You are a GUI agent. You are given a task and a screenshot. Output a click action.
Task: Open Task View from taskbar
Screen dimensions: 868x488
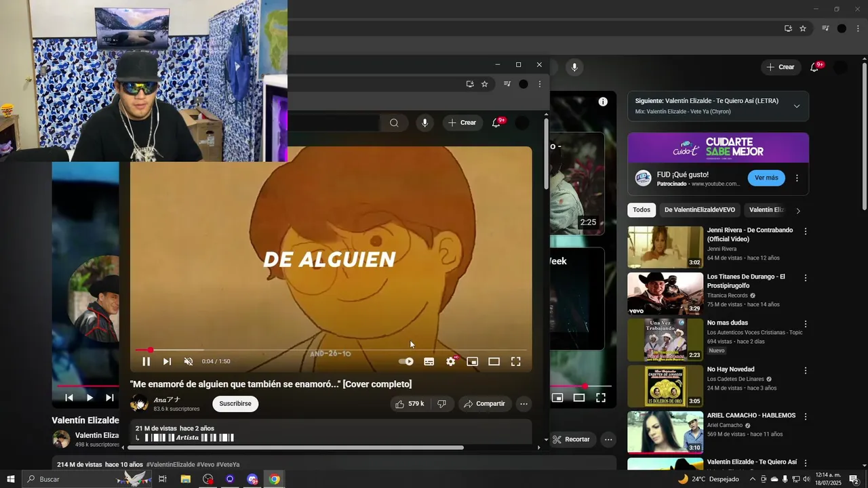pyautogui.click(x=163, y=479)
